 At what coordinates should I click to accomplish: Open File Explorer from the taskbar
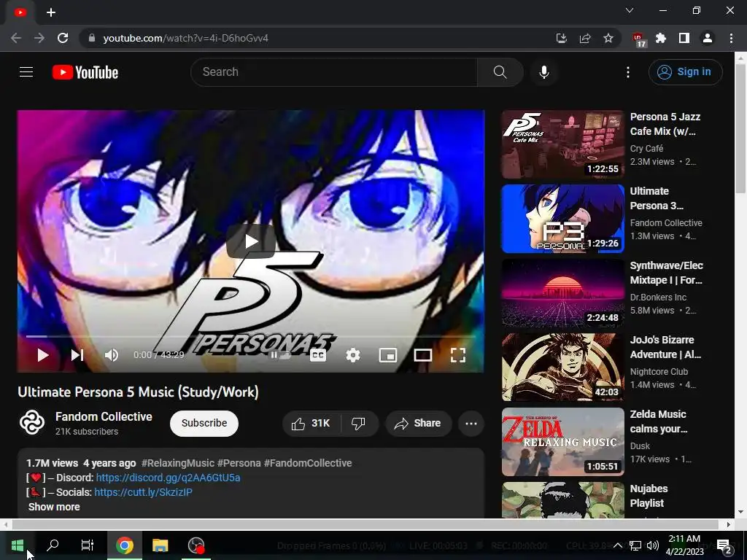tap(160, 545)
